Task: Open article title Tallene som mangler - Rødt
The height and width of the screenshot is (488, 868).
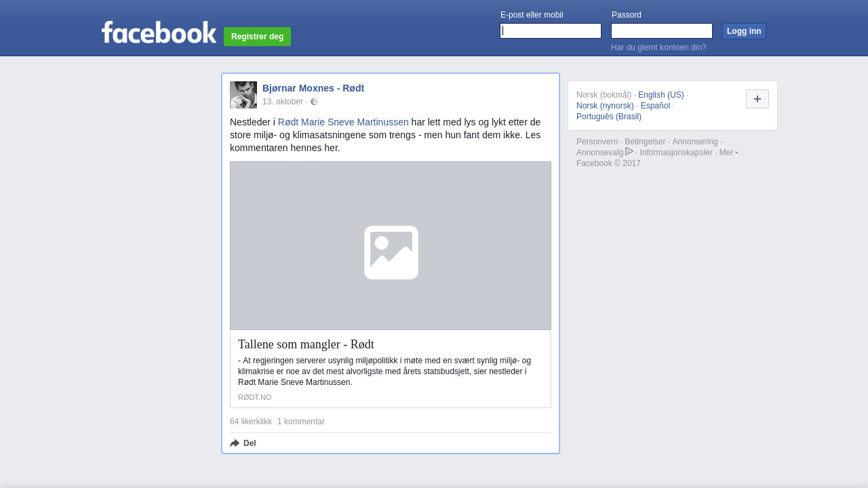Action: click(306, 344)
